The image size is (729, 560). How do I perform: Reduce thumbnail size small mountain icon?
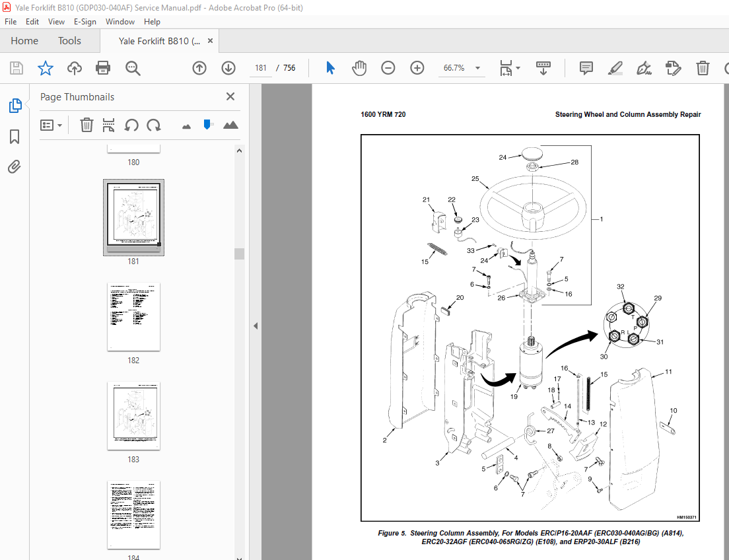(186, 126)
